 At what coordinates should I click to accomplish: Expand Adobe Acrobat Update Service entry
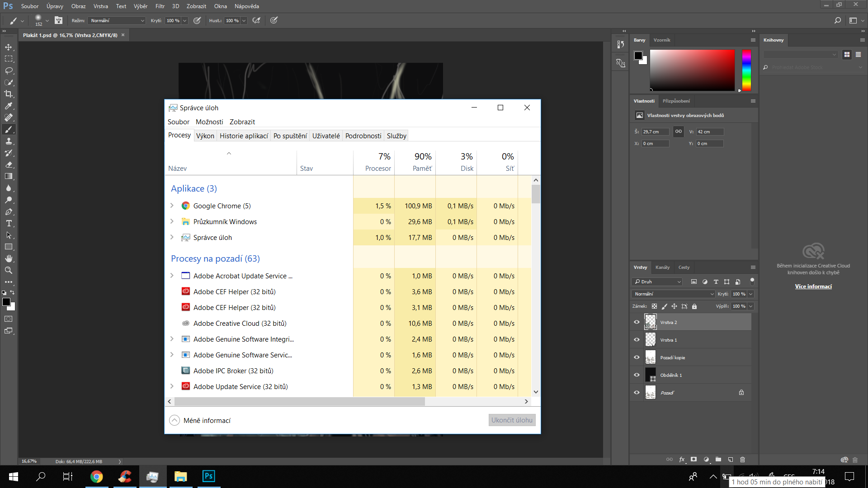click(x=172, y=276)
